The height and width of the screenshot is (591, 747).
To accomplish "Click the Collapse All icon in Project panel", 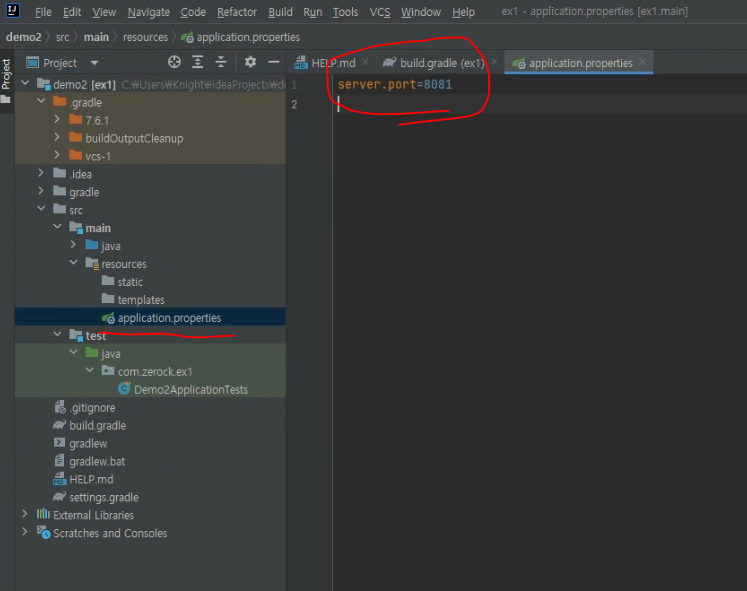I will [x=221, y=62].
